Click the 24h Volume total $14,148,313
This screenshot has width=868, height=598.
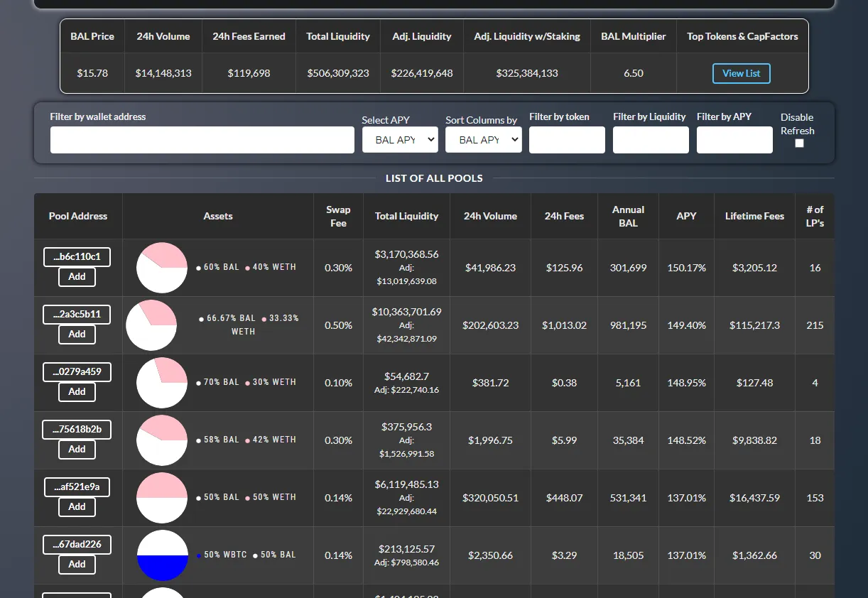[163, 73]
